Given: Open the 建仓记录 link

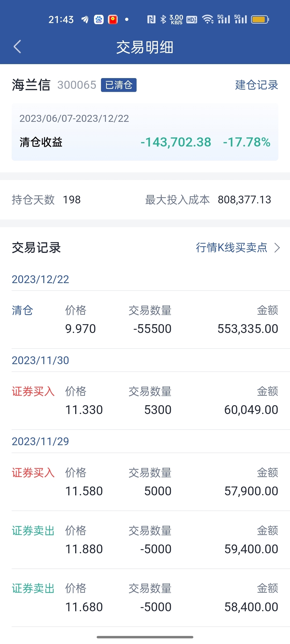Looking at the screenshot, I should tap(256, 85).
